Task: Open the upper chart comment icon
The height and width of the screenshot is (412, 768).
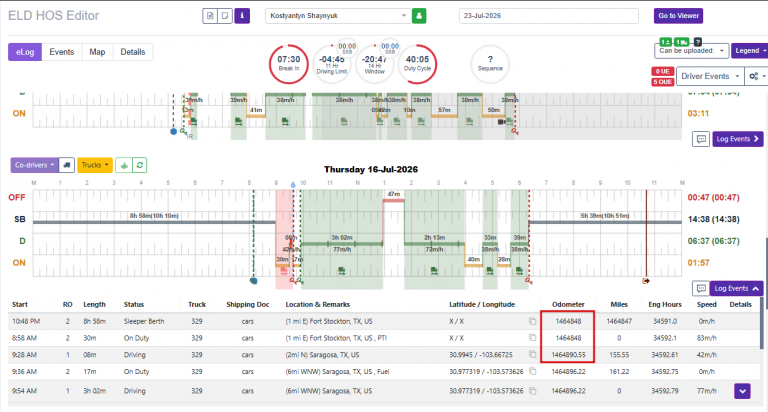Action: [x=701, y=139]
